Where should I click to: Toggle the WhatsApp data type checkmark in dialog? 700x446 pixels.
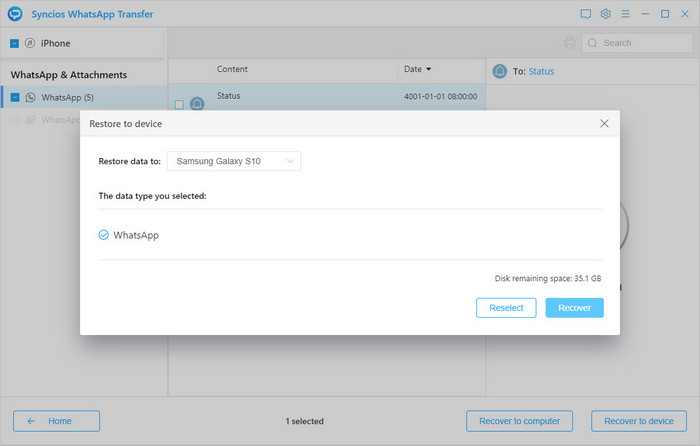tap(103, 235)
